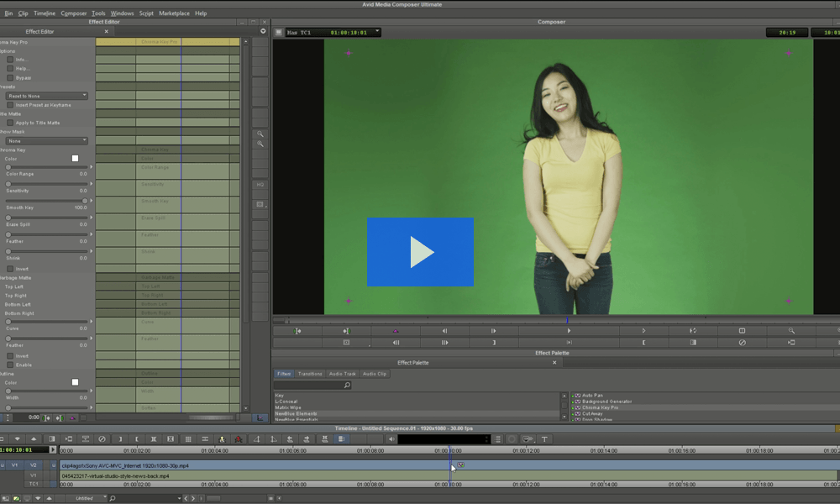Viewport: 840px width, 504px height.
Task: Click the Remove Effect icon in Composer toolbar
Action: click(x=742, y=343)
